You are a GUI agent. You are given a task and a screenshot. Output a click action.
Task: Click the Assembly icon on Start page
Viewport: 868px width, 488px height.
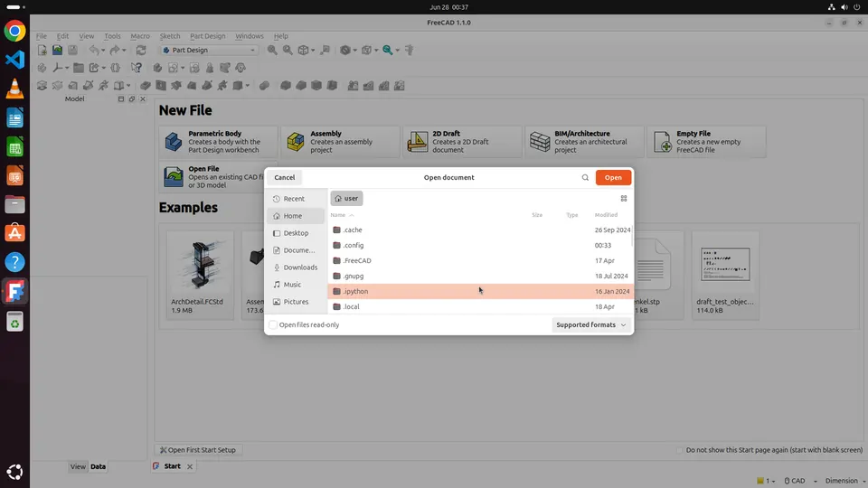[296, 142]
